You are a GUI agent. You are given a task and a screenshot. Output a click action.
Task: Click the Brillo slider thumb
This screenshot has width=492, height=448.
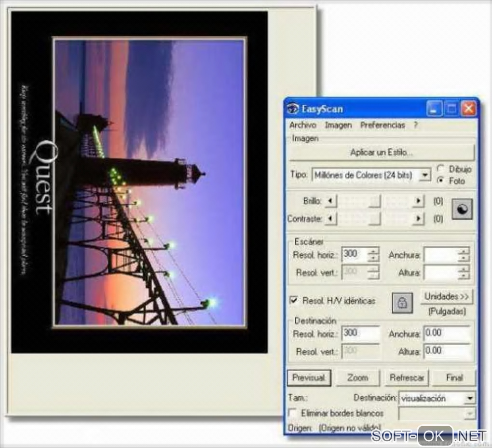[374, 201]
